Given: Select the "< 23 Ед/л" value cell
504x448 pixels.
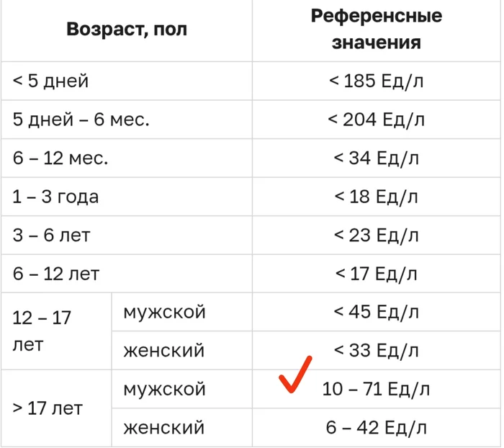Looking at the screenshot, I should pyautogui.click(x=377, y=235).
